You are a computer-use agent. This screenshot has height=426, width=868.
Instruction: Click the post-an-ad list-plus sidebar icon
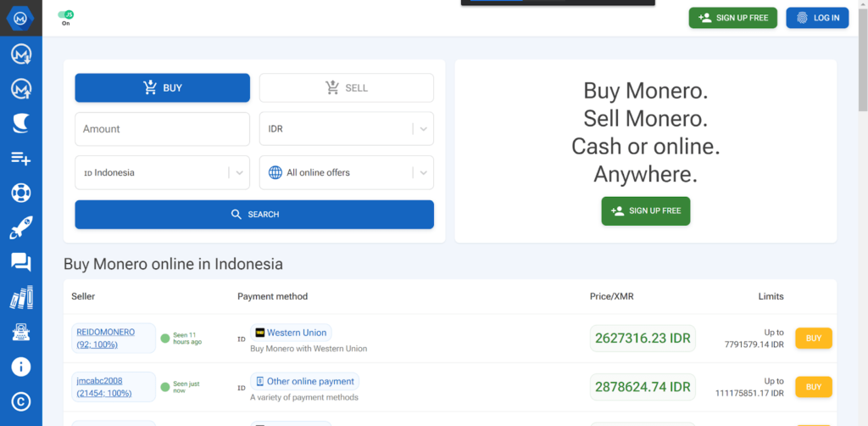[21, 159]
